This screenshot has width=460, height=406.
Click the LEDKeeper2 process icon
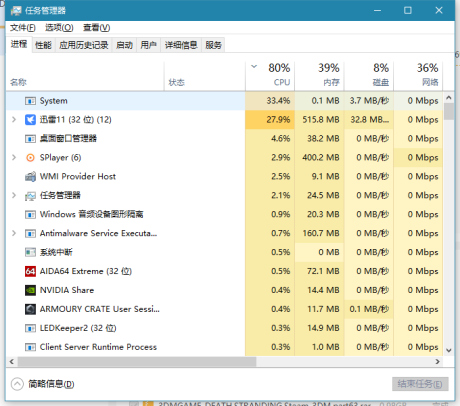coord(30,328)
